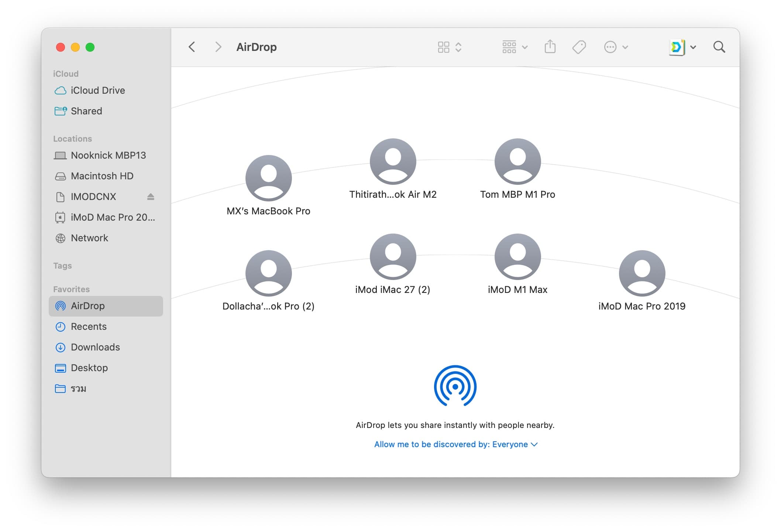Open the Finder search magnifier
The width and height of the screenshot is (781, 532).
[719, 47]
